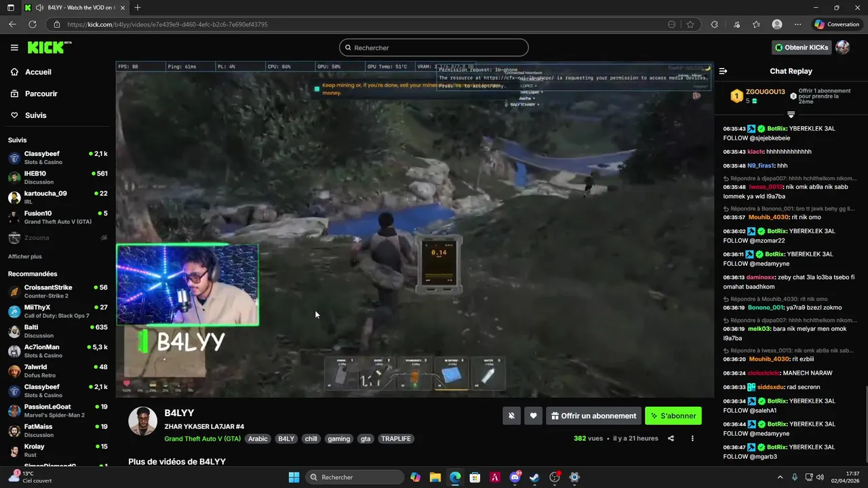868x488 pixels.
Task: Open followed channel Classybeef with 2,1 k viewers
Action: [58, 158]
